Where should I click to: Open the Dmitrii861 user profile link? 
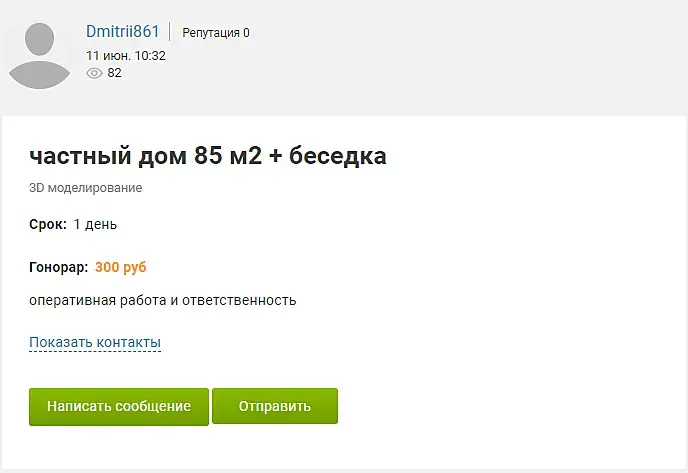click(x=122, y=32)
